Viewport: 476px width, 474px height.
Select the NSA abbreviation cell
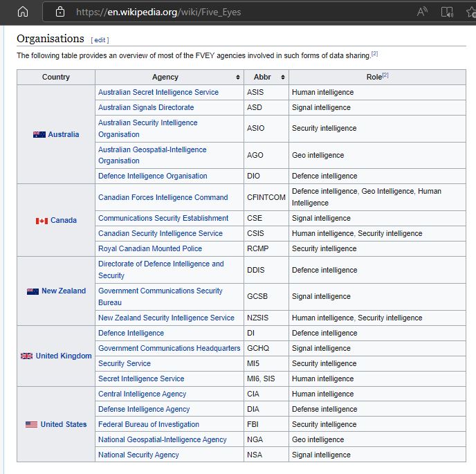[x=266, y=455]
